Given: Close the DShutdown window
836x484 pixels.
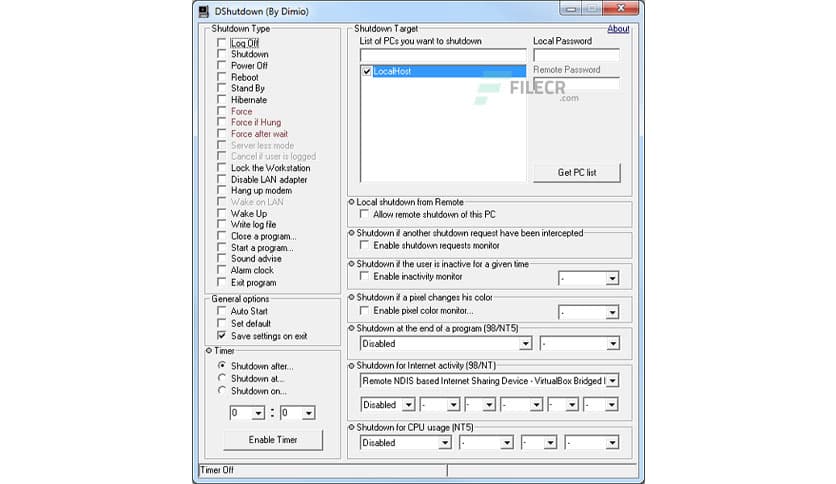Looking at the screenshot, I should 621,9.
